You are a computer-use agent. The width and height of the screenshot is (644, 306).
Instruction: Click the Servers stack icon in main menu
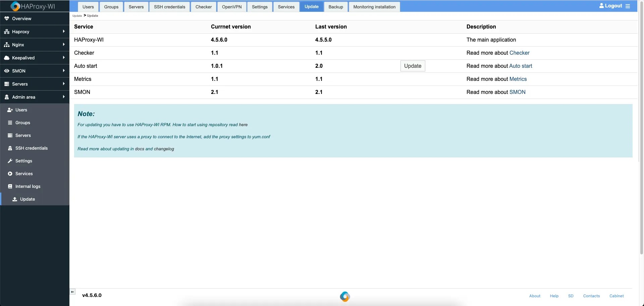[x=7, y=84]
